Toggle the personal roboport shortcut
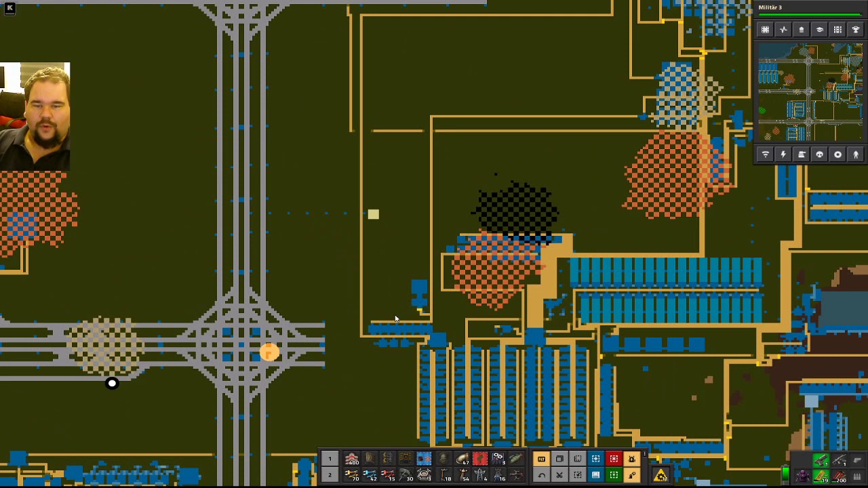This screenshot has height=488, width=868. click(x=632, y=459)
